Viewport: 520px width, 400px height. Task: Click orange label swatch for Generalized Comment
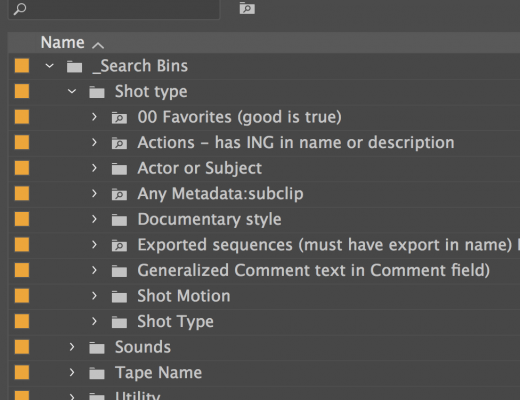point(22,270)
